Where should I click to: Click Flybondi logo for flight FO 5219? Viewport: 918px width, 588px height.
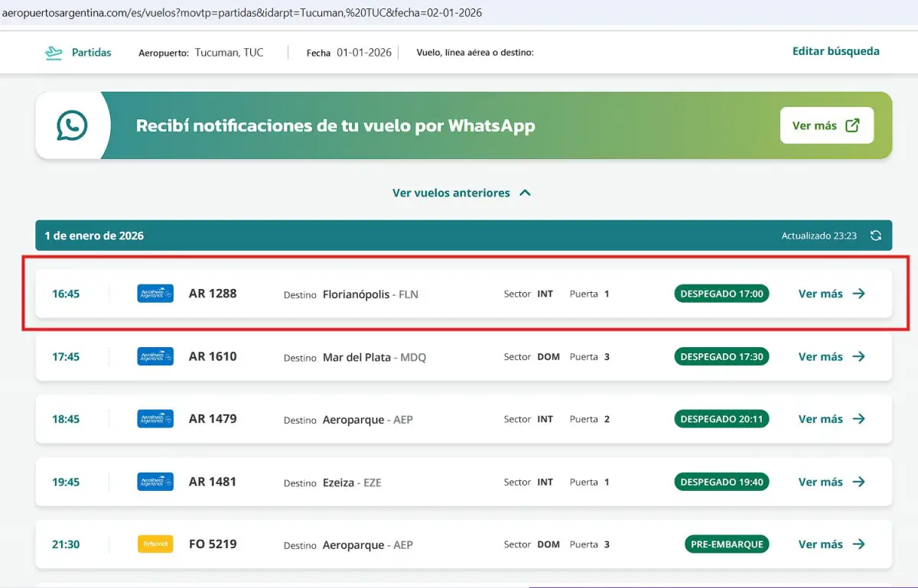(x=155, y=544)
